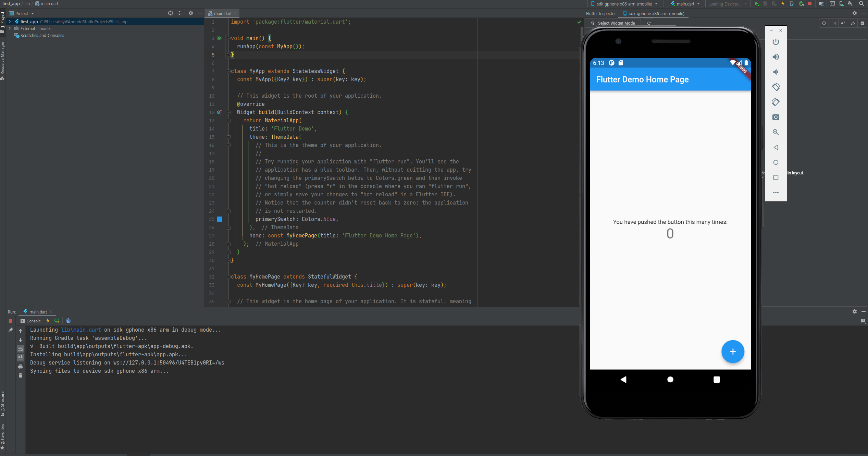Take an emulator screenshot with camera icon
This screenshot has width=868, height=456.
(x=776, y=117)
